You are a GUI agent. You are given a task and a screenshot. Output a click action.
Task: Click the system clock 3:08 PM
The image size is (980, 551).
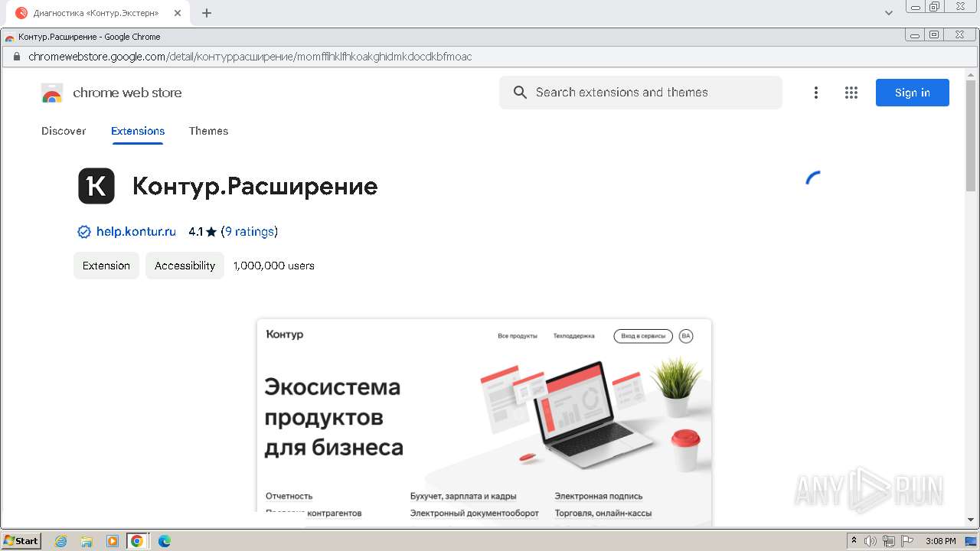[940, 541]
